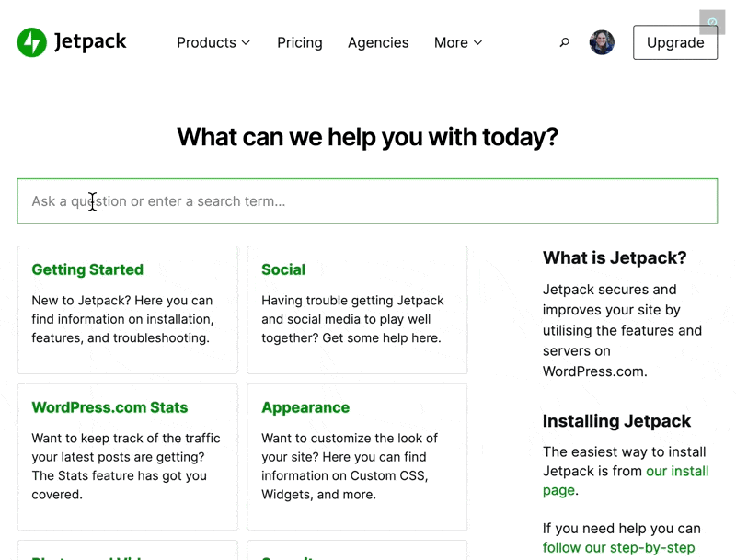736x560 pixels.
Task: Select 'What is Jetpack?' heading
Action: (615, 258)
